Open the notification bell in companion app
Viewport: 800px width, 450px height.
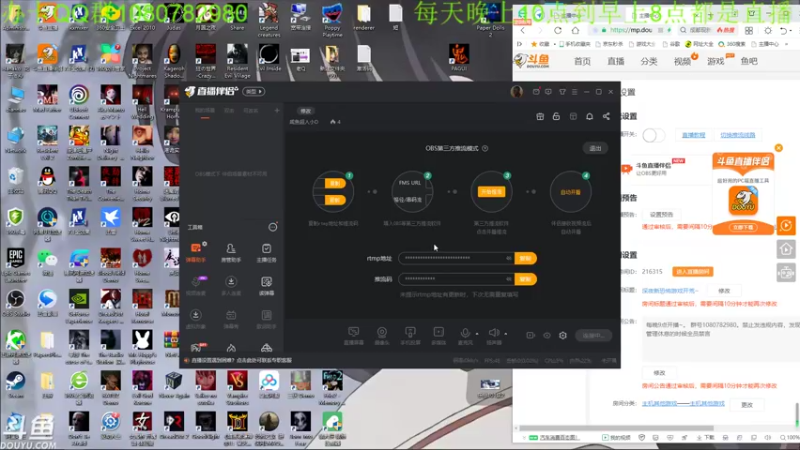coord(589,117)
